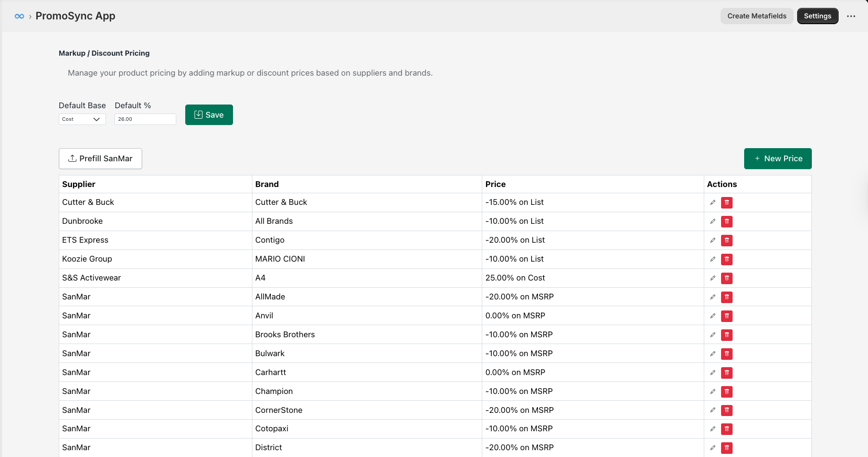This screenshot has height=457, width=868.
Task: Delete the Cutter & Buck price row
Action: (x=727, y=203)
